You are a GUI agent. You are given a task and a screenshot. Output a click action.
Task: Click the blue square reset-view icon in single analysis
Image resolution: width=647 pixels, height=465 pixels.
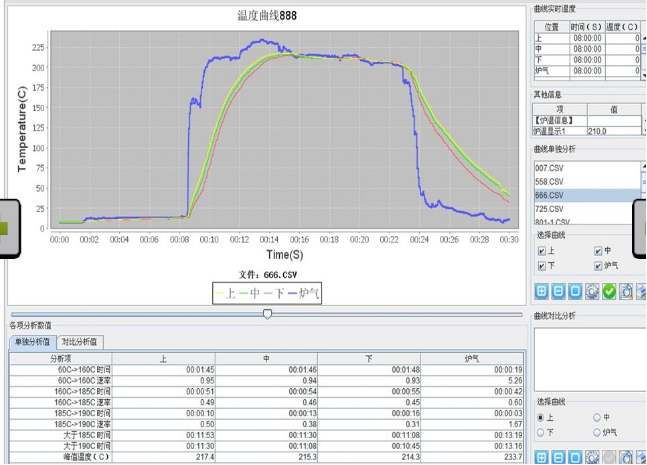tap(575, 292)
